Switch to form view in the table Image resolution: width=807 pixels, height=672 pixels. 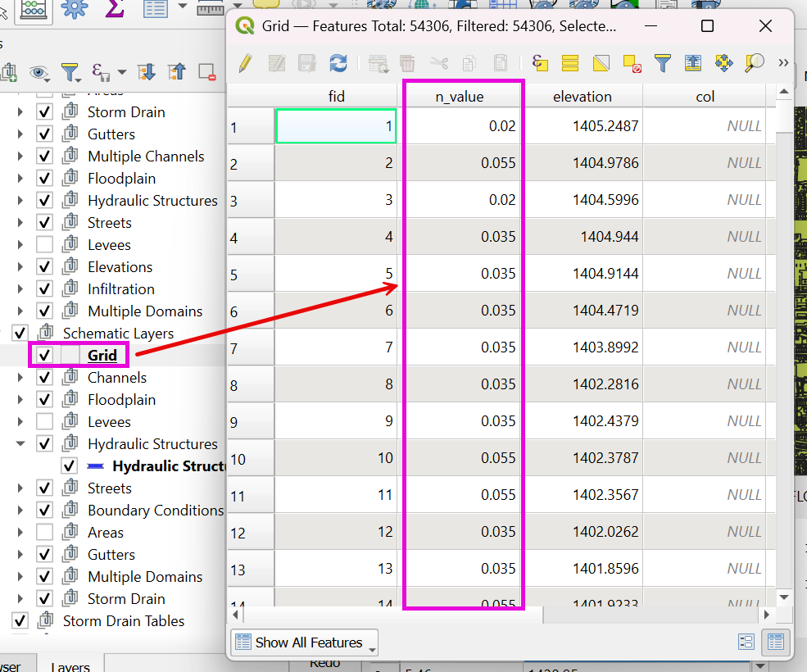tap(746, 642)
